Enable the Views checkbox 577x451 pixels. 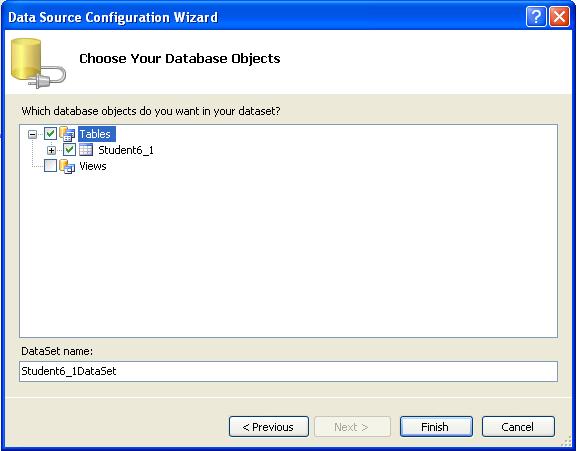pyautogui.click(x=50, y=166)
